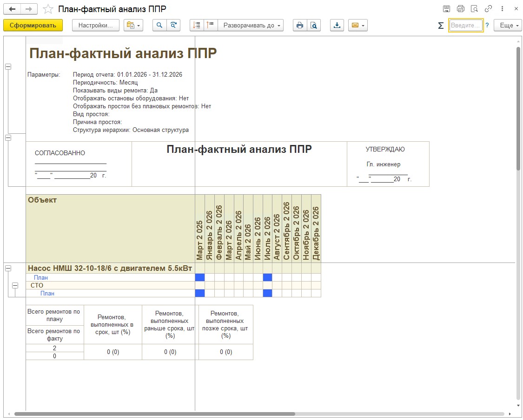
Task: Click the sigma sum icon
Action: (x=441, y=26)
